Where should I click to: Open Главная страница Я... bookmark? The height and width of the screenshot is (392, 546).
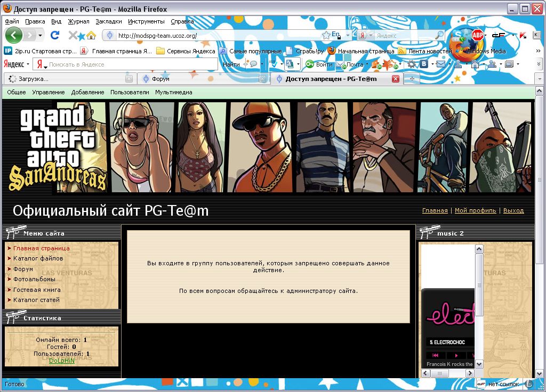coord(116,51)
